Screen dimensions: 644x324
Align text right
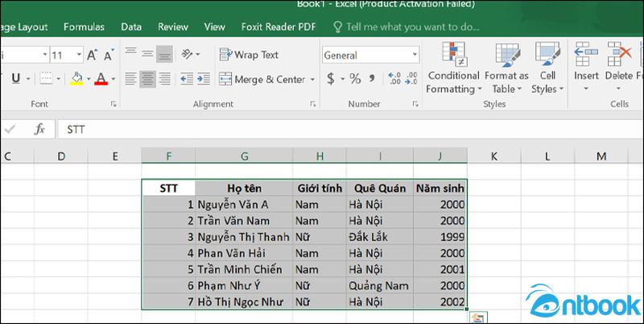[x=165, y=79]
